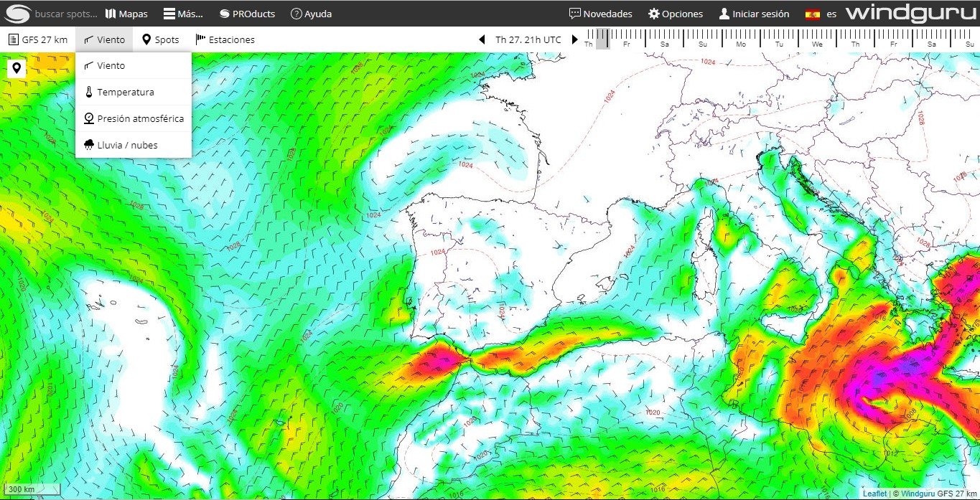The image size is (980, 500).
Task: Click the map location pin icon
Action: pos(17,68)
